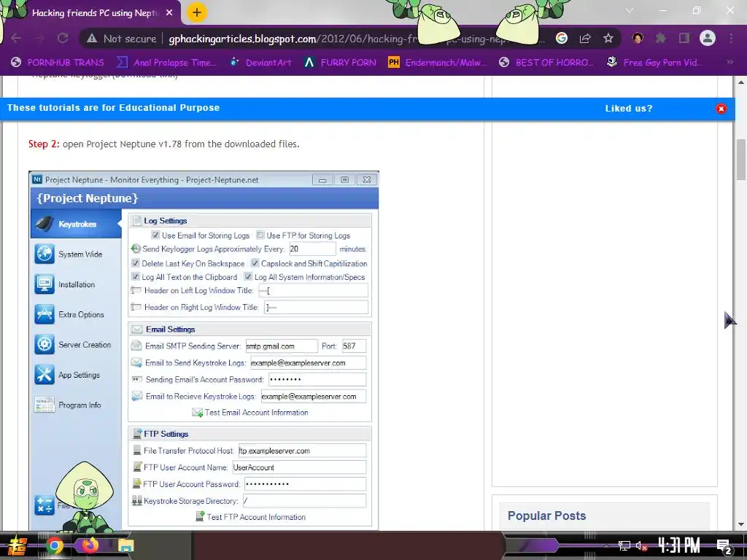Click the muted volume tray icon
The image size is (747, 560).
click(x=642, y=545)
